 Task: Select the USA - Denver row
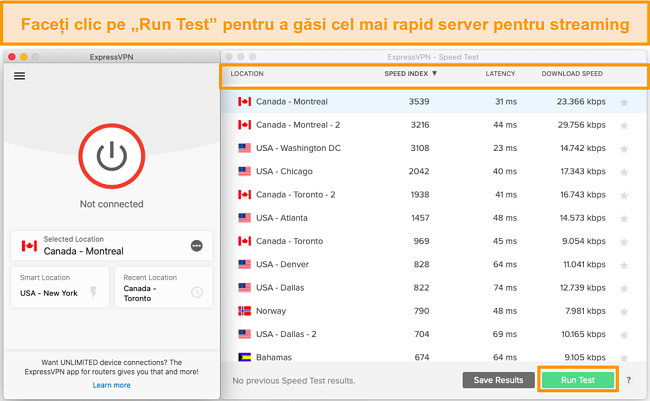434,264
